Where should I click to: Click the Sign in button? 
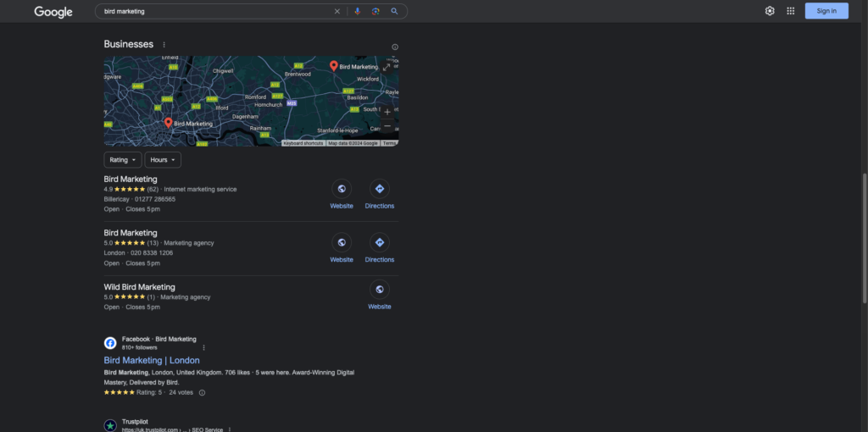[826, 11]
